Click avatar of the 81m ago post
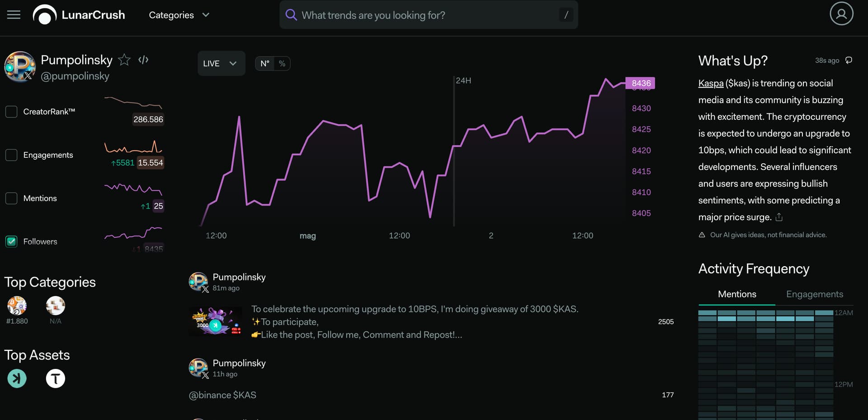Image resolution: width=868 pixels, height=420 pixels. click(198, 282)
